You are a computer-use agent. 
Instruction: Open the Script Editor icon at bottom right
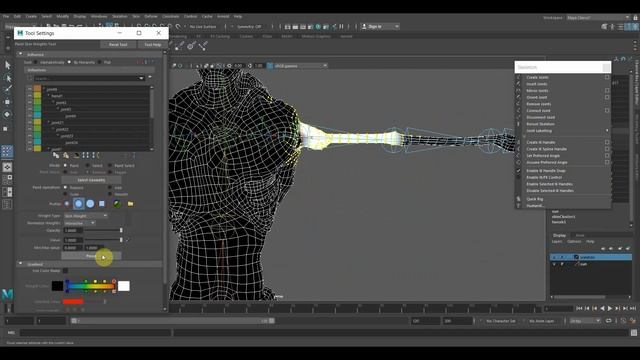(x=634, y=333)
